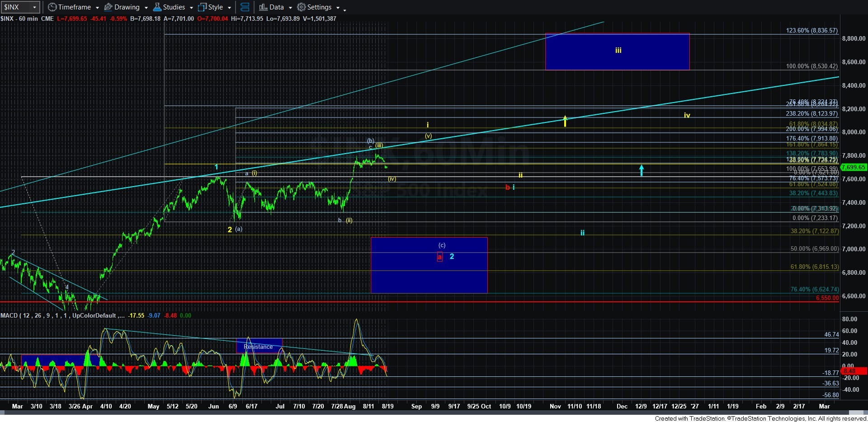Click the cyan 'ii' wave label
The height and width of the screenshot is (422, 868).
[x=582, y=233]
